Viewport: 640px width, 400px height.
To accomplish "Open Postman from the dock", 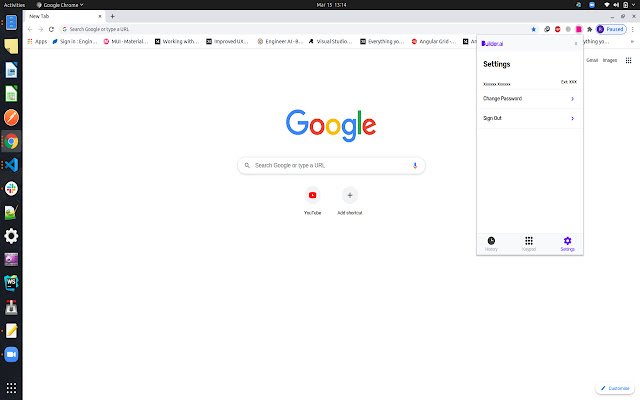I will 11,118.
